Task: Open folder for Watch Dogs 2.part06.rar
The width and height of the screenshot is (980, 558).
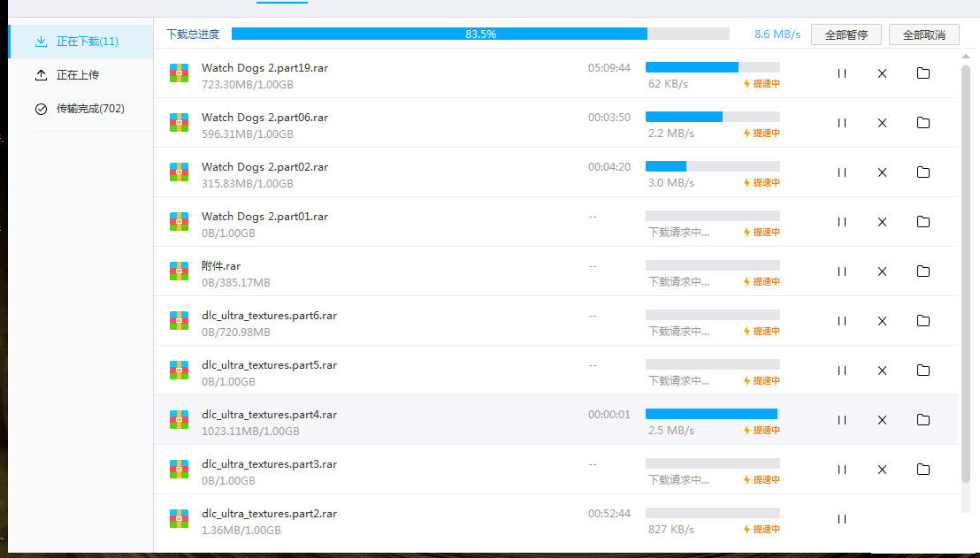Action: tap(923, 122)
